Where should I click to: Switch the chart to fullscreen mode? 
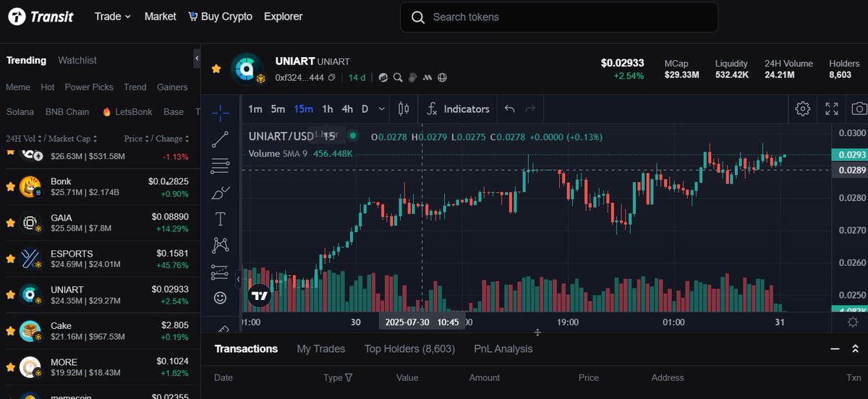tap(832, 109)
